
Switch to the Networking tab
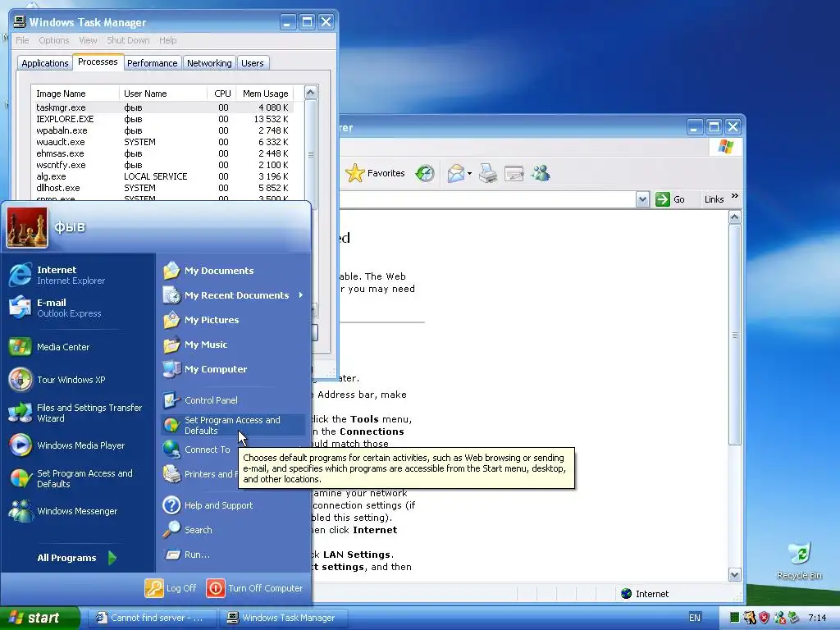(209, 63)
